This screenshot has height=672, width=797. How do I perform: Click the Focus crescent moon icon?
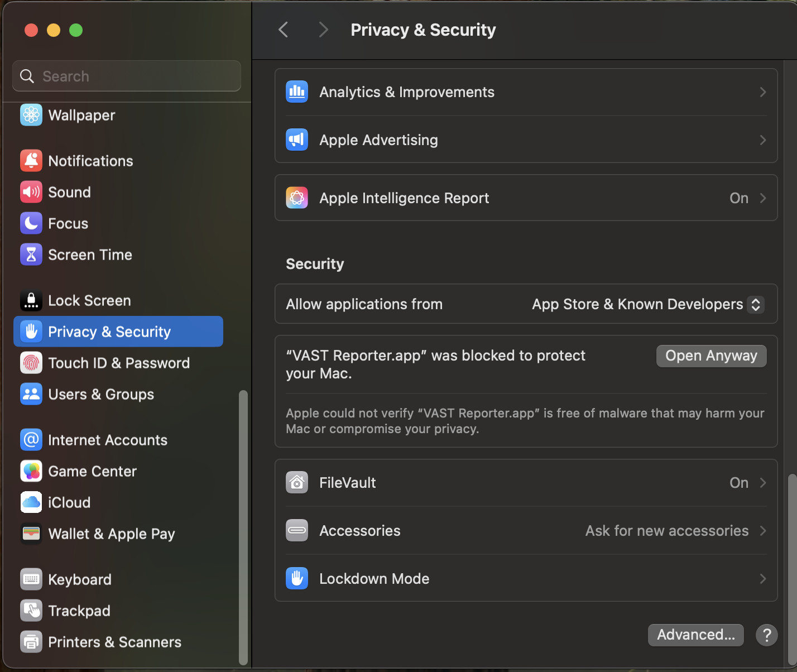coord(31,223)
